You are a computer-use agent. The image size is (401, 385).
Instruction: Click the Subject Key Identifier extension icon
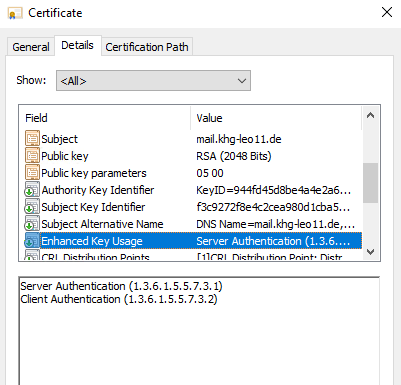point(32,207)
